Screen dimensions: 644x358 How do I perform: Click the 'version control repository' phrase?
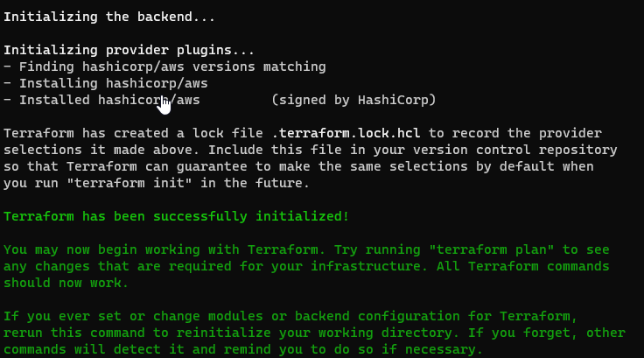coord(515,150)
